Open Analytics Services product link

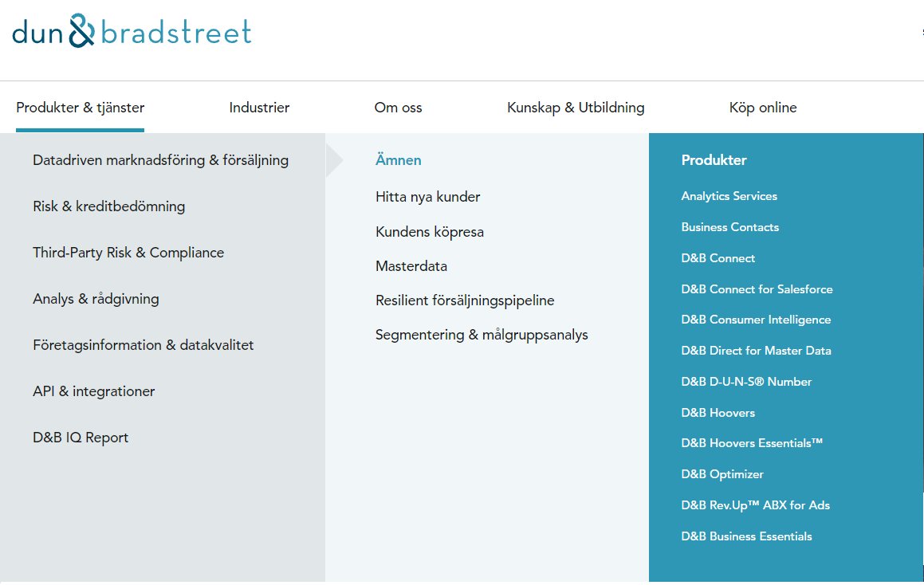tap(729, 196)
